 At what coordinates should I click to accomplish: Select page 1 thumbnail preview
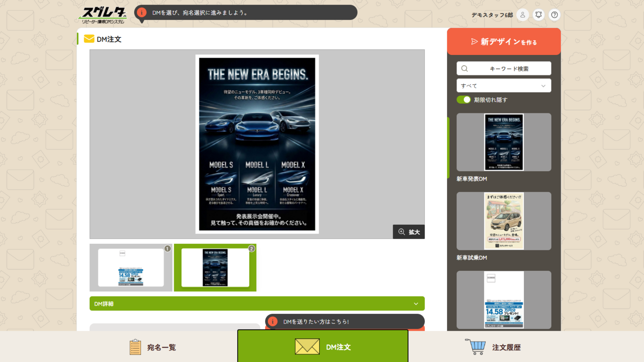pyautogui.click(x=131, y=267)
